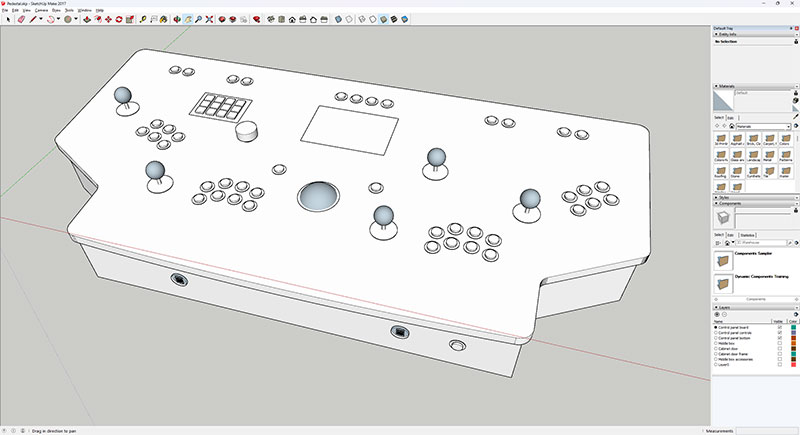Toggle visibility of Control panel board layer
This screenshot has width=800, height=435.
pyautogui.click(x=780, y=327)
